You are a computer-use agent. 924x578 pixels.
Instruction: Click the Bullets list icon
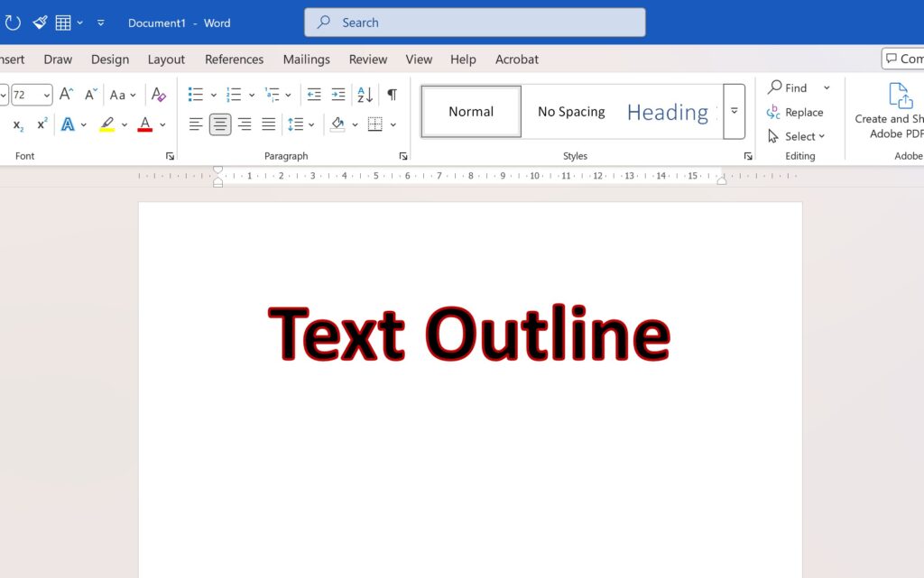point(196,94)
